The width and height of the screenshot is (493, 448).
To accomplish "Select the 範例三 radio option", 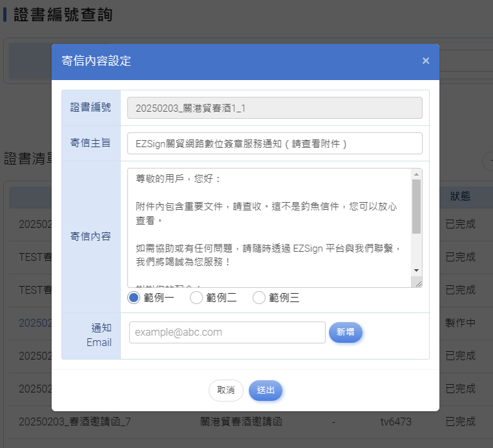I will pos(259,298).
